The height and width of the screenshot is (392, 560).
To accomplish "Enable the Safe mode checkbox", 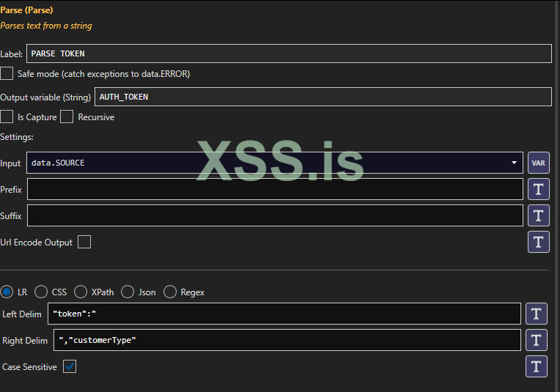I will click(7, 73).
